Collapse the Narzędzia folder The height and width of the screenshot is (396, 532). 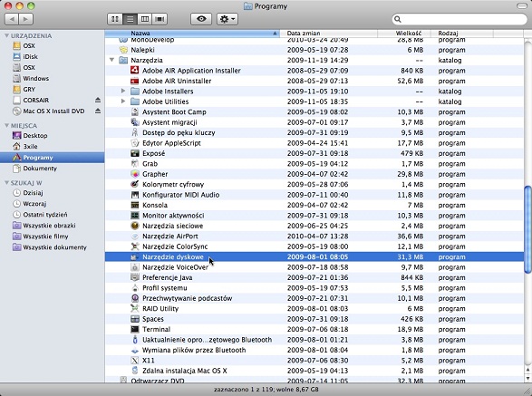[111, 60]
